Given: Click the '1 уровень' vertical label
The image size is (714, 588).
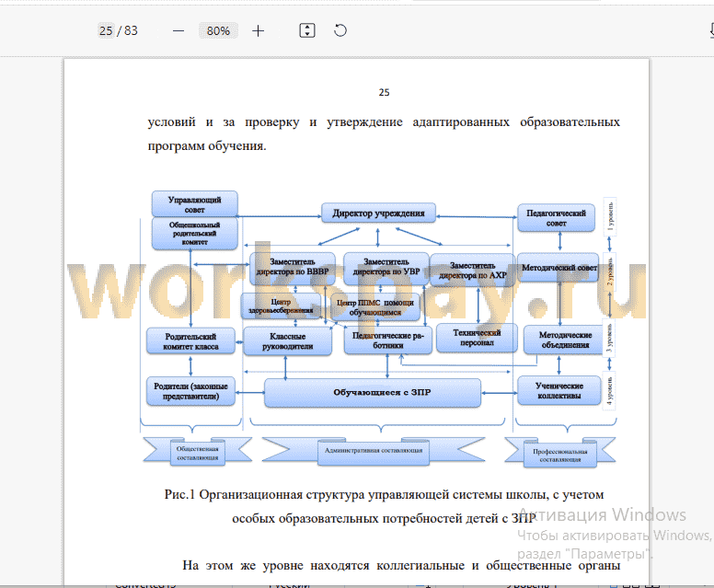Looking at the screenshot, I should (610, 216).
